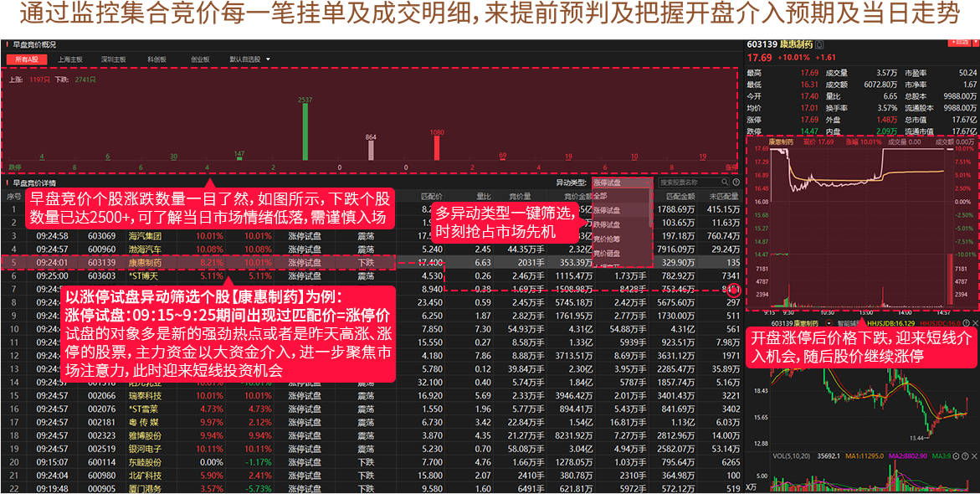The width and height of the screenshot is (980, 494).
Task: Open the help icon beside the search box
Action: [x=734, y=182]
